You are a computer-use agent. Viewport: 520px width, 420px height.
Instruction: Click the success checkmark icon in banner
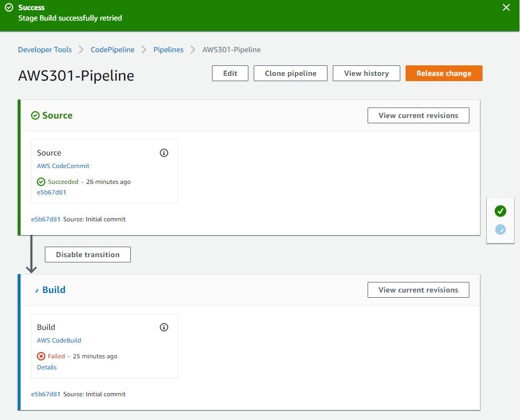click(9, 7)
